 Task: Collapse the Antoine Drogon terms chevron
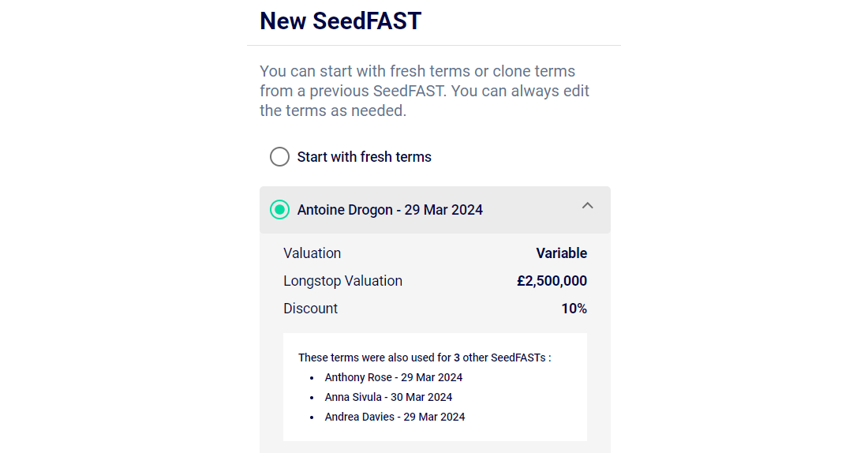(587, 206)
